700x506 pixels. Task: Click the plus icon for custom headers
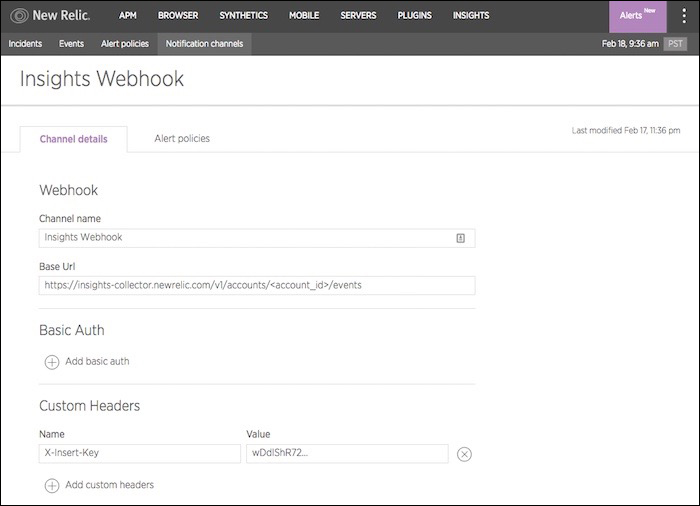52,485
